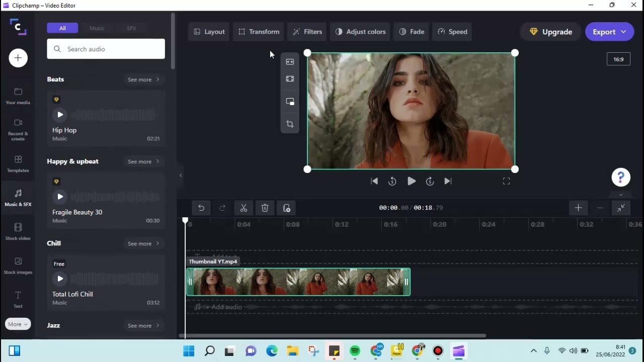This screenshot has height=362, width=644.
Task: Select Music & SFX sidebar item
Action: coord(18,198)
